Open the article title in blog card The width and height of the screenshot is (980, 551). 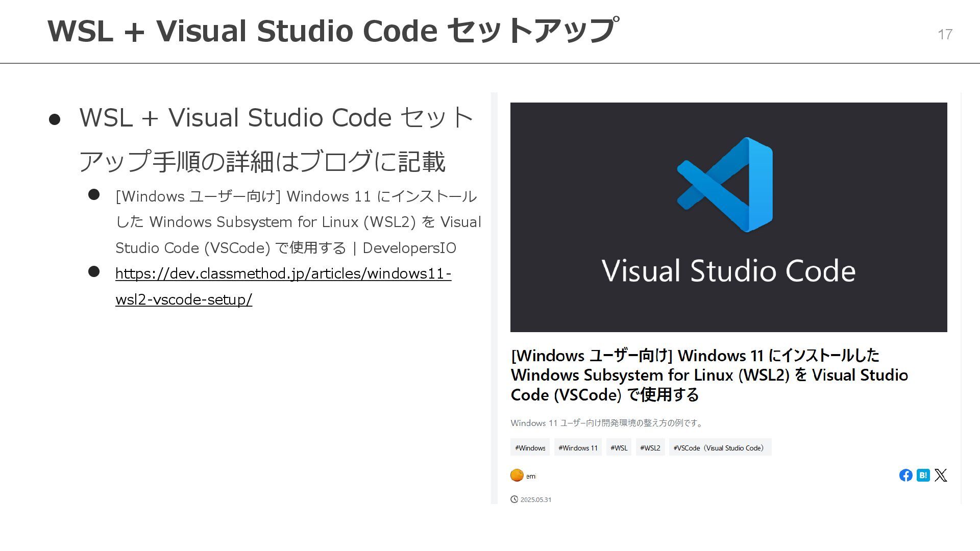tap(709, 375)
